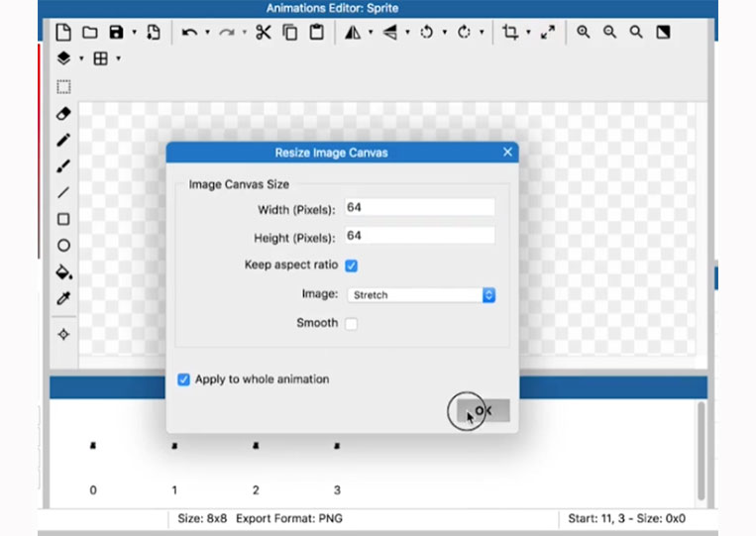
Task: Click the Rotate clockwise icon
Action: coord(464,33)
